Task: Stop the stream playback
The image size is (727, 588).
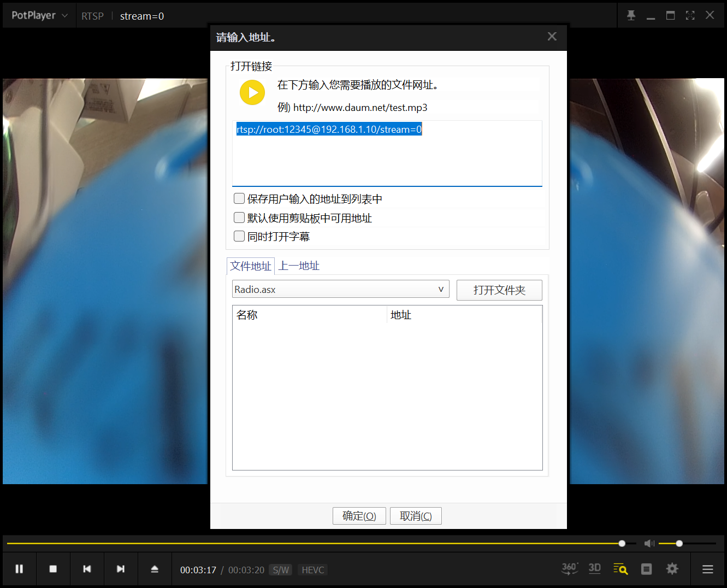Action: (53, 569)
